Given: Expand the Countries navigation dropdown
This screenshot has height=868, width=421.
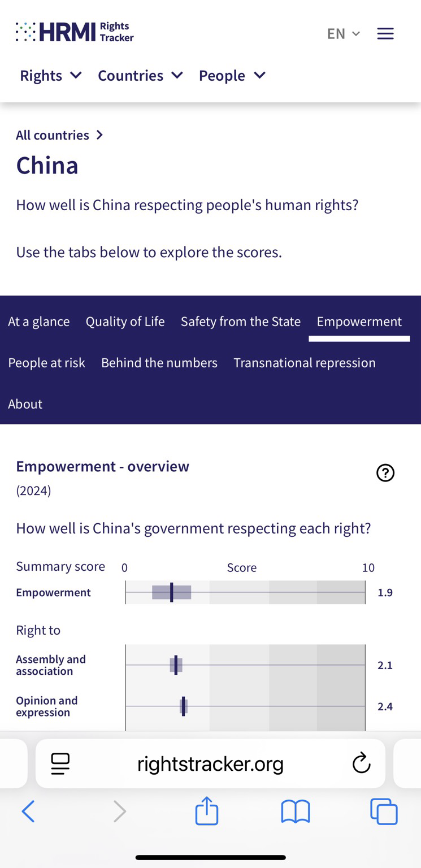Looking at the screenshot, I should point(140,75).
